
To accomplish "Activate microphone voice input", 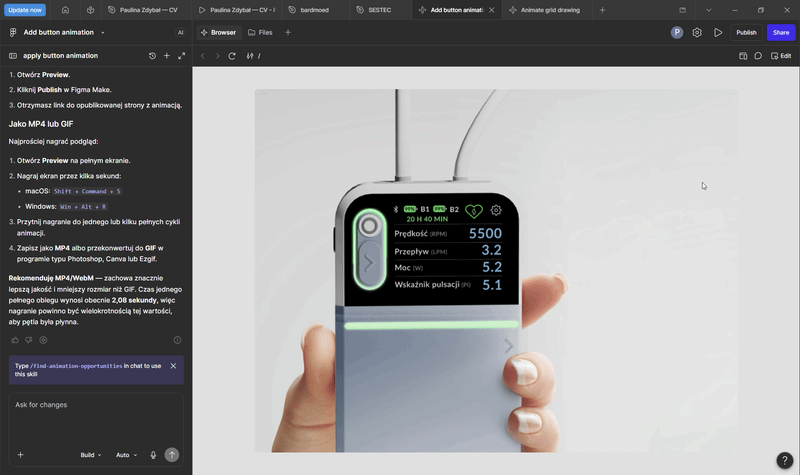I will (153, 455).
